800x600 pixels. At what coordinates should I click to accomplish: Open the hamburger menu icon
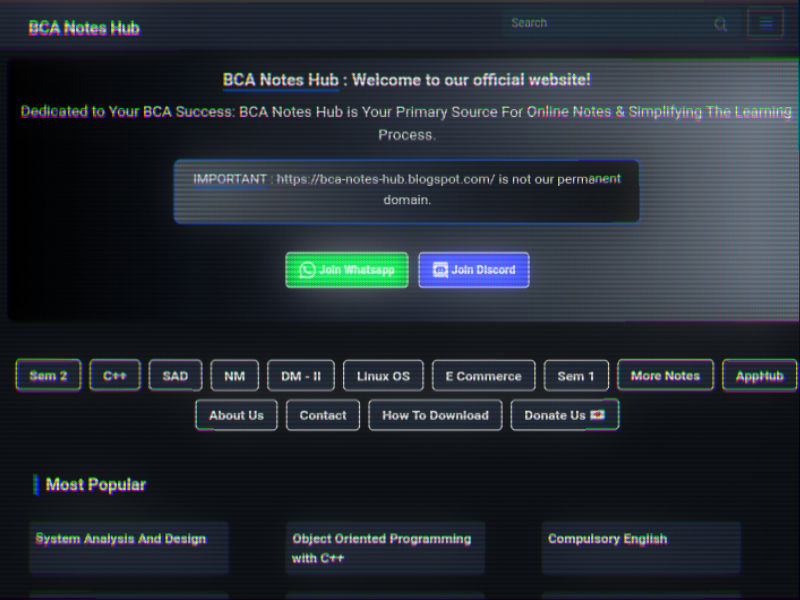pos(765,24)
